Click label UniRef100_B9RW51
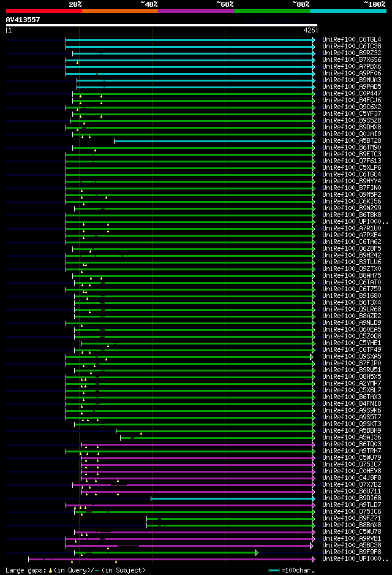 [x=352, y=370]
